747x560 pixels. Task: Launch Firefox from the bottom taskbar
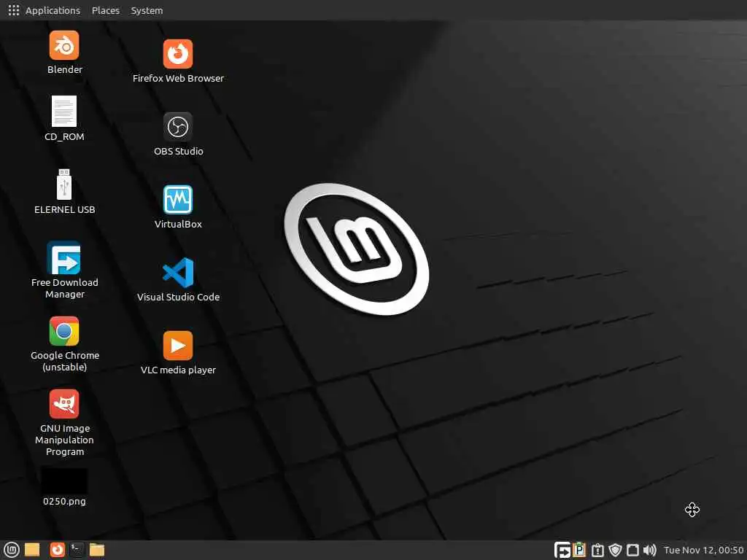[57, 550]
